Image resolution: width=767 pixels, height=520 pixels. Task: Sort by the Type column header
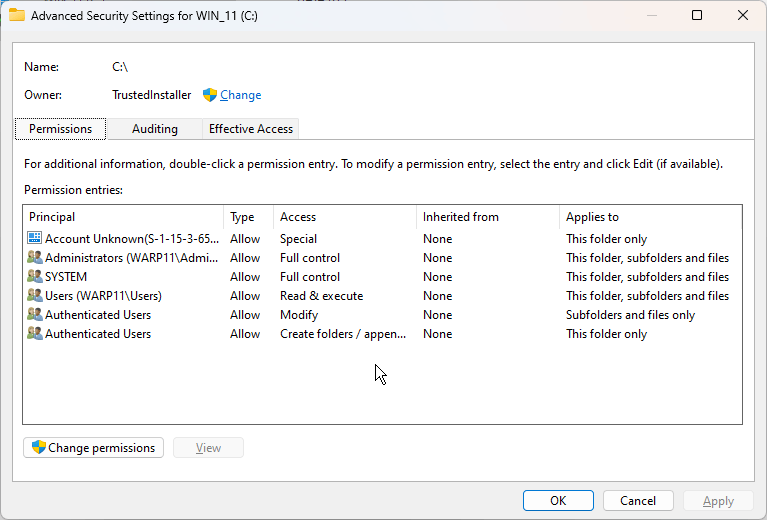point(248,217)
